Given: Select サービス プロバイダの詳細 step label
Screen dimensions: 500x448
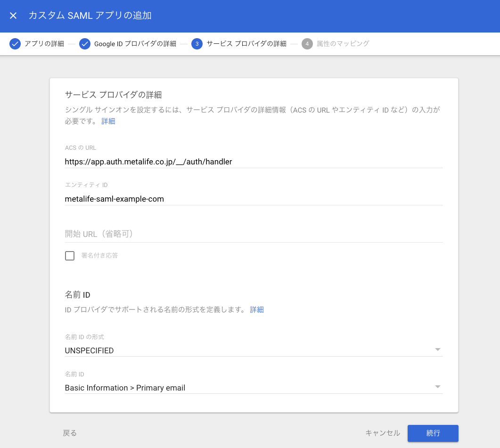Looking at the screenshot, I should tap(246, 44).
